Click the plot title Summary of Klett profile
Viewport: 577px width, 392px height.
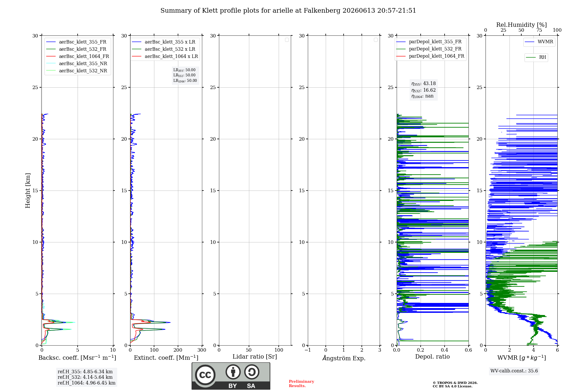288,11
